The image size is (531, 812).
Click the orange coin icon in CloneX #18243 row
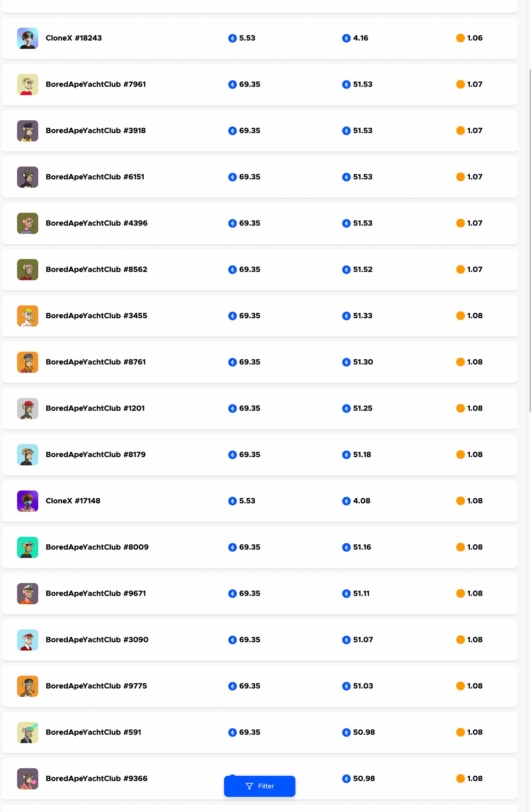(x=460, y=38)
